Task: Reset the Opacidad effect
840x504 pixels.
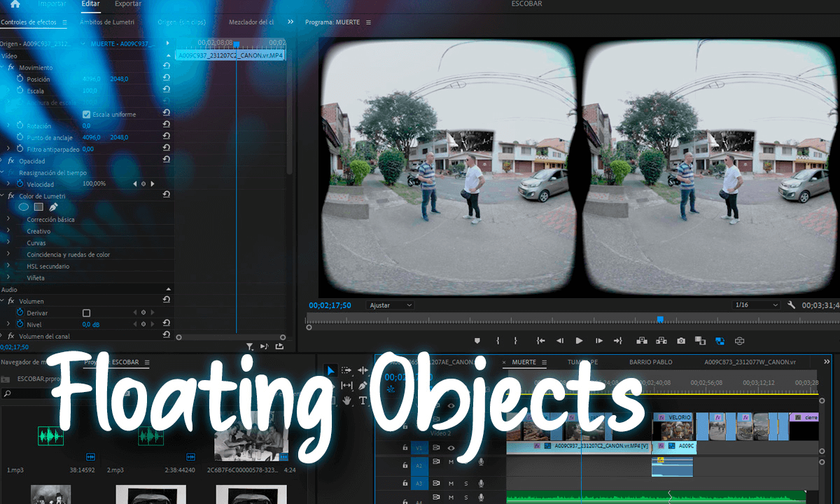Action: [x=167, y=161]
